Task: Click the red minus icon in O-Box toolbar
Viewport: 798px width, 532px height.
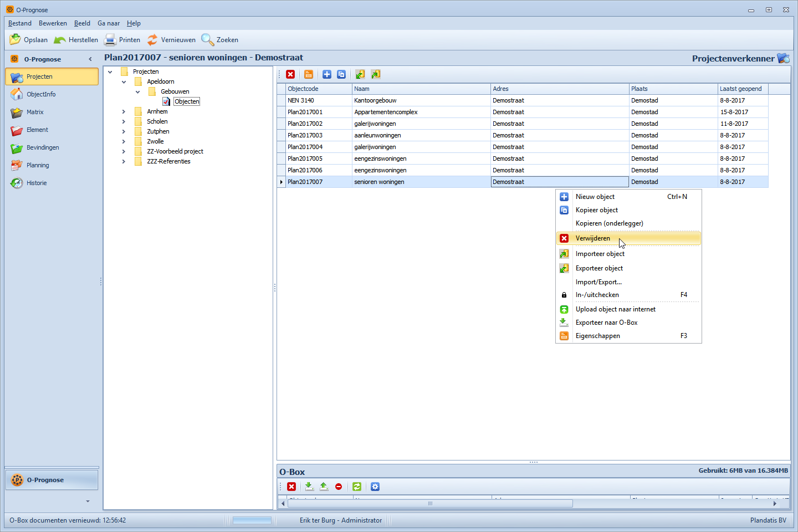Action: 339,487
